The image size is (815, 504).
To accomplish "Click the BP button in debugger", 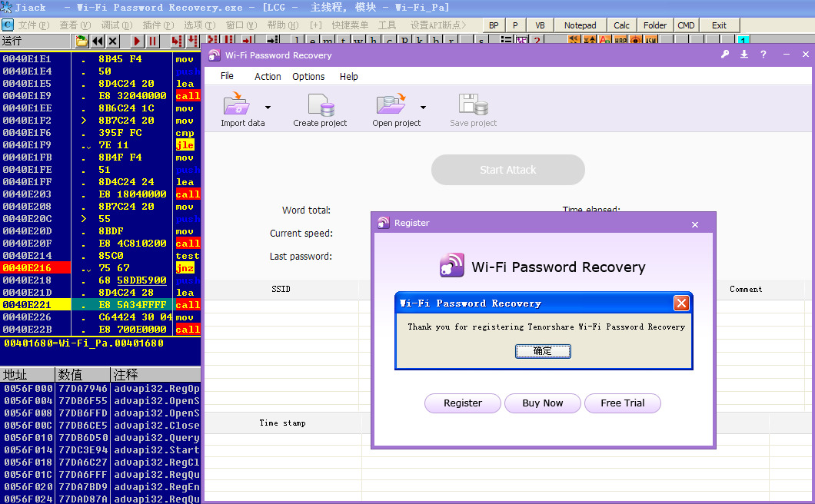I will (x=494, y=25).
